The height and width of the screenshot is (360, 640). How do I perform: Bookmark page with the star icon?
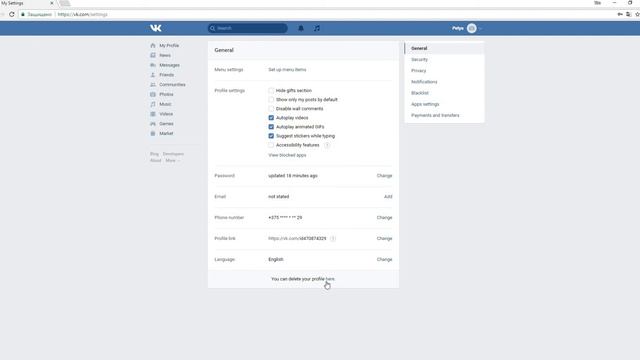637,14
